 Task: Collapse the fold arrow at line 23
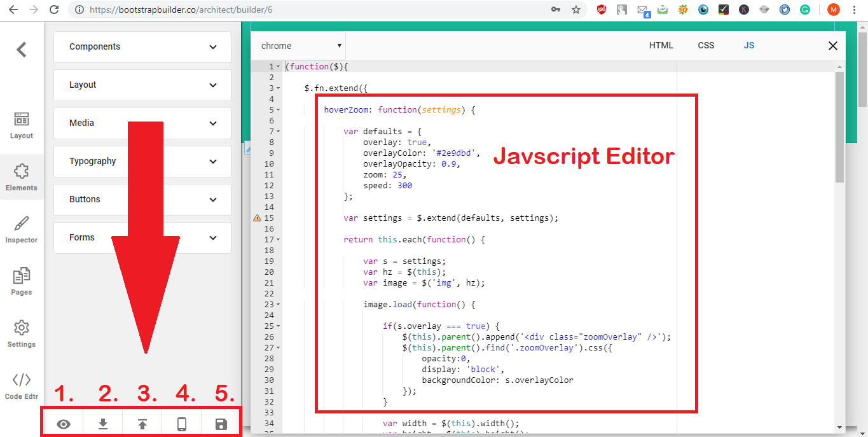point(279,304)
